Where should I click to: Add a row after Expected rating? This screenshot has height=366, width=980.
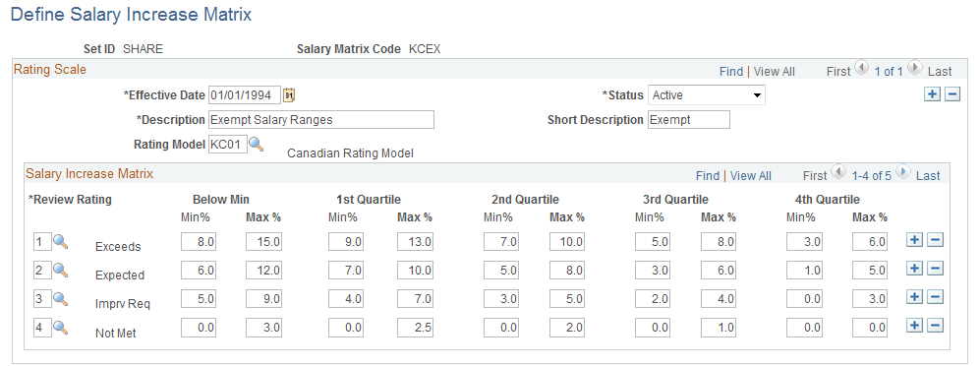(x=914, y=269)
